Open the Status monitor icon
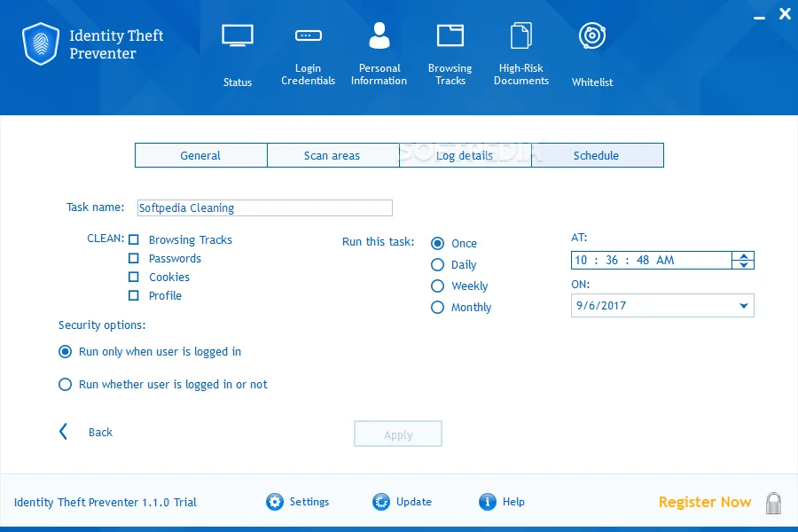798x532 pixels. coord(237,35)
